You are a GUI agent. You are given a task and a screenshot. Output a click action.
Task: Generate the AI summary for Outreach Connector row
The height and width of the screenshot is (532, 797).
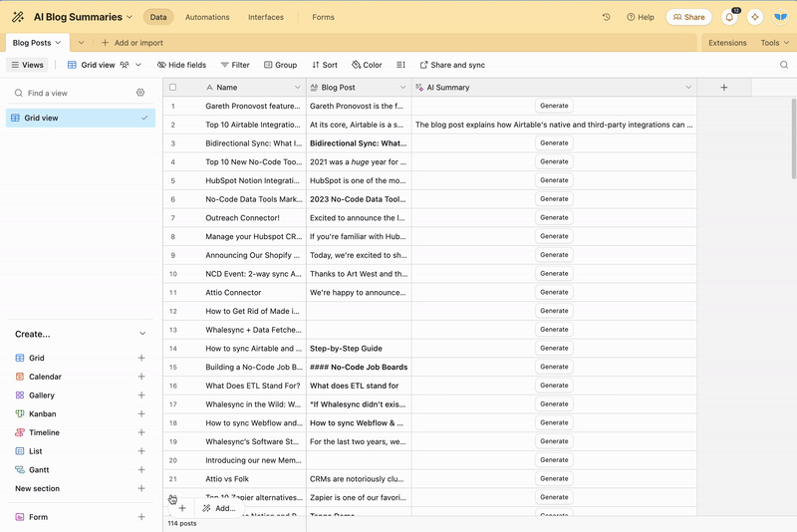pos(554,217)
